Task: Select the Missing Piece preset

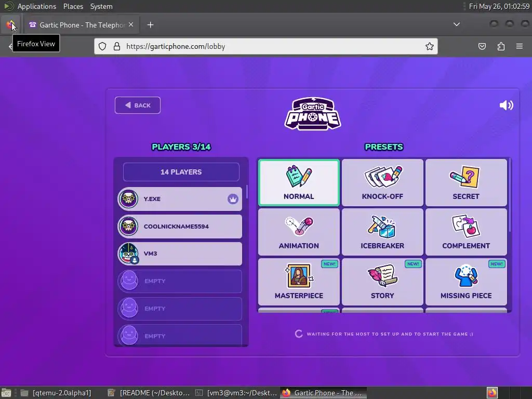Action: click(466, 282)
